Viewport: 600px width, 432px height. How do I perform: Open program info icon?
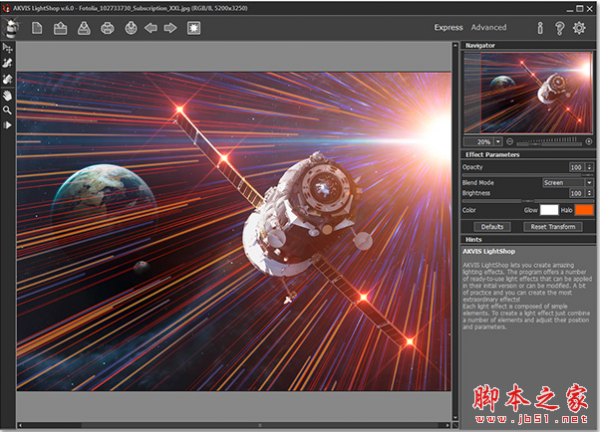coord(540,28)
